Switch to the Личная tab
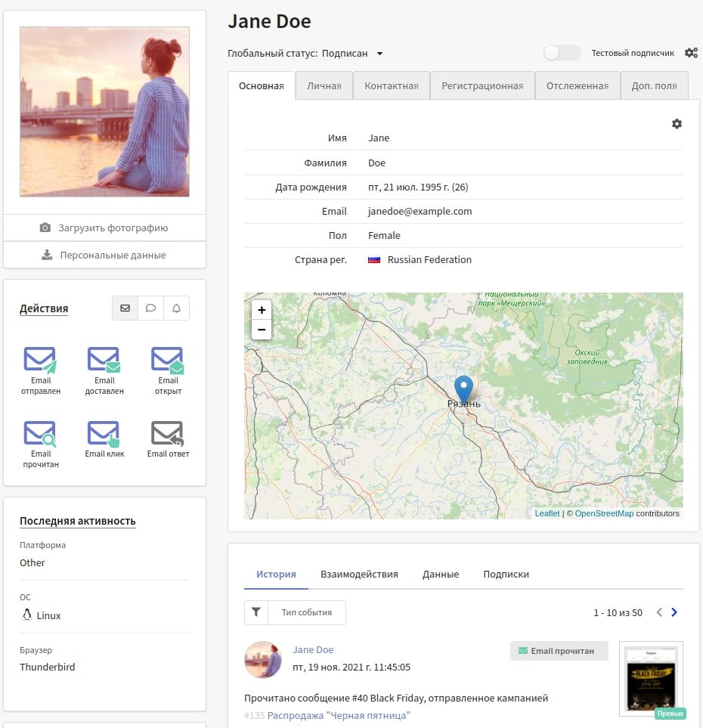 click(x=324, y=85)
